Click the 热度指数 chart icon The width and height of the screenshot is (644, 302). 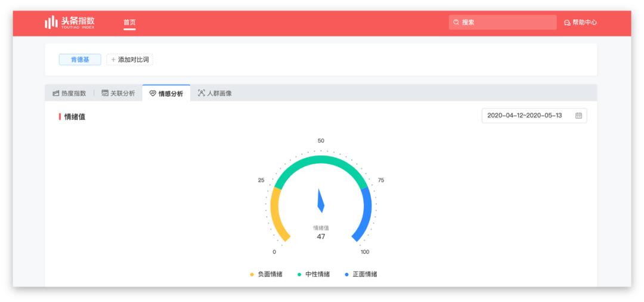coord(56,93)
